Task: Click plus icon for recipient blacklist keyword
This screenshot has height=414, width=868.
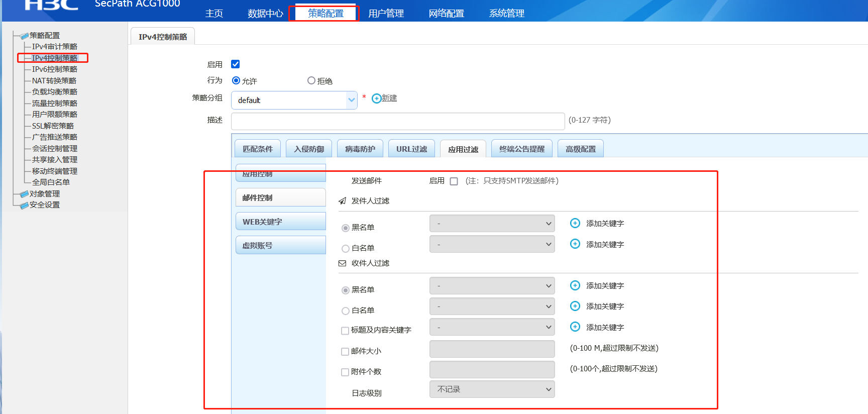Action: pyautogui.click(x=575, y=285)
